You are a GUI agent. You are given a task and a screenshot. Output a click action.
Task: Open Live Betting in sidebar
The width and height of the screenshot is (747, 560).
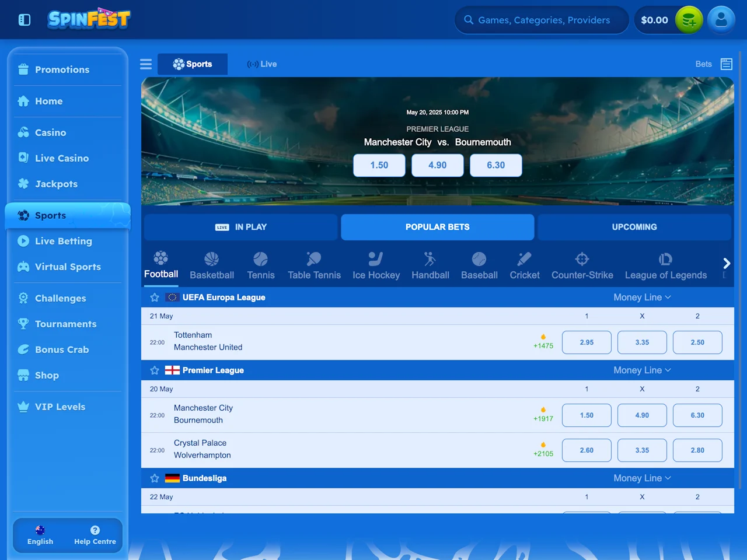pyautogui.click(x=68, y=241)
